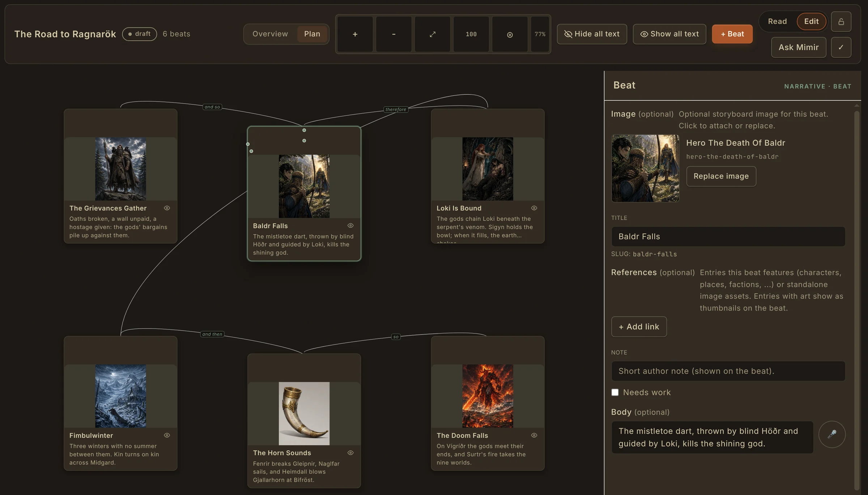Zoom out with the minus button
This screenshot has width=868, height=495.
[x=393, y=34]
